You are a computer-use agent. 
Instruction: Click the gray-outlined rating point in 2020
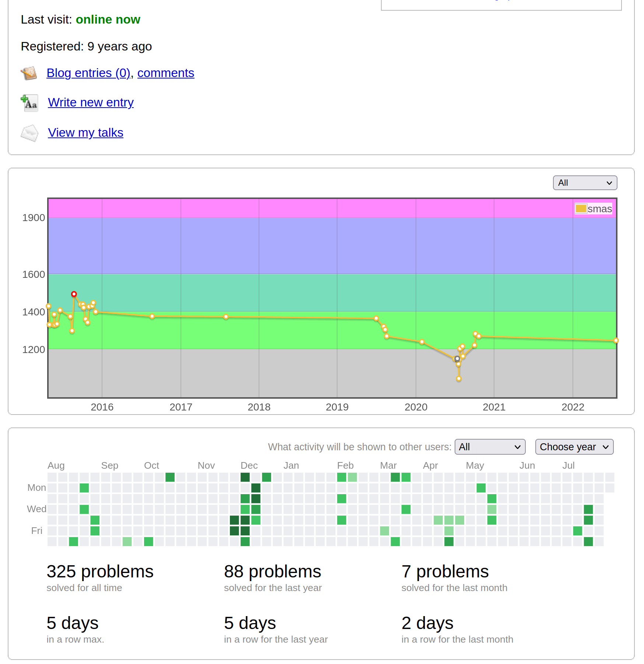(x=457, y=359)
